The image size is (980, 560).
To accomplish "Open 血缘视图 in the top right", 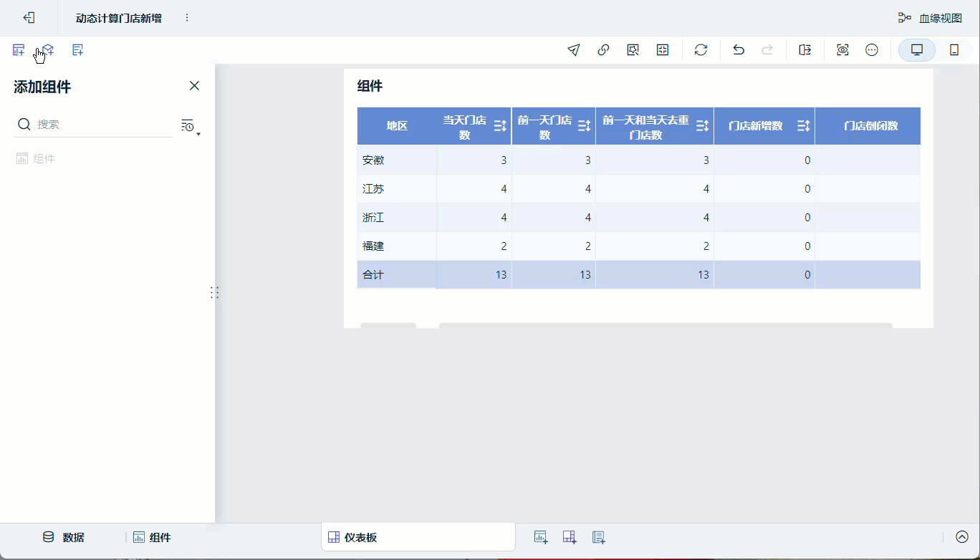I will (941, 17).
